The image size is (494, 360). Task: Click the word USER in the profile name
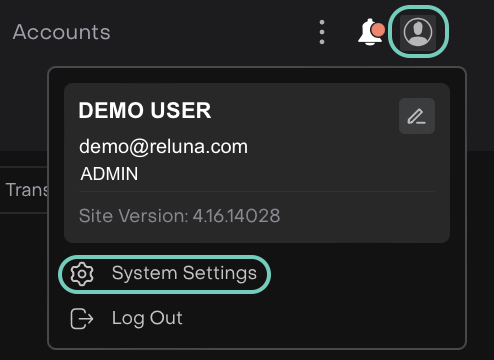tap(181, 110)
